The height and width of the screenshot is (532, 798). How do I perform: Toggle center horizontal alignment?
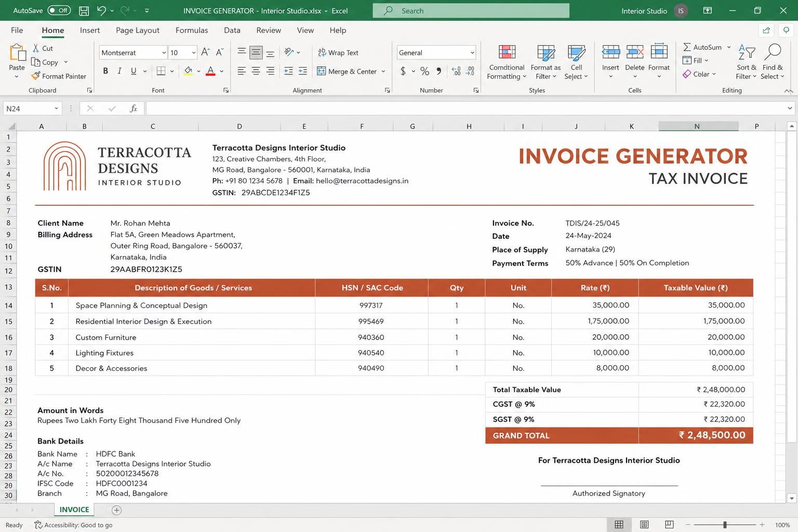point(256,71)
